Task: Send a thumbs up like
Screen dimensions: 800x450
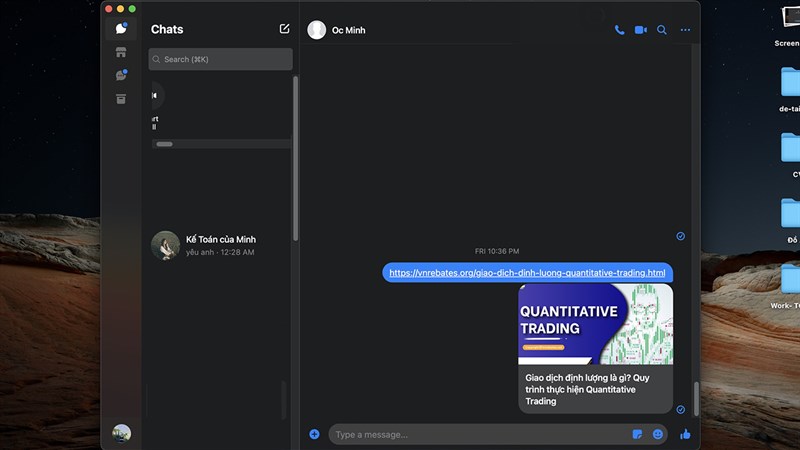Action: point(685,434)
